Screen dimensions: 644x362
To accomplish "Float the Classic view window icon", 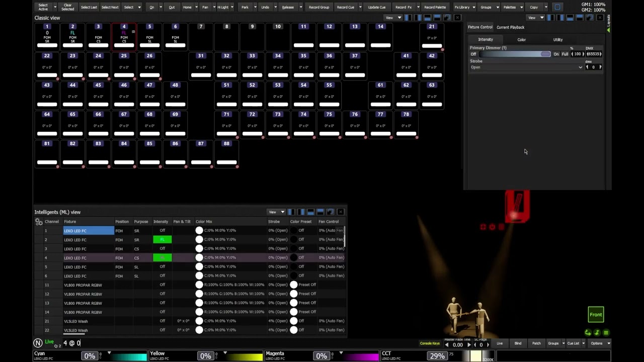I will pos(447,18).
